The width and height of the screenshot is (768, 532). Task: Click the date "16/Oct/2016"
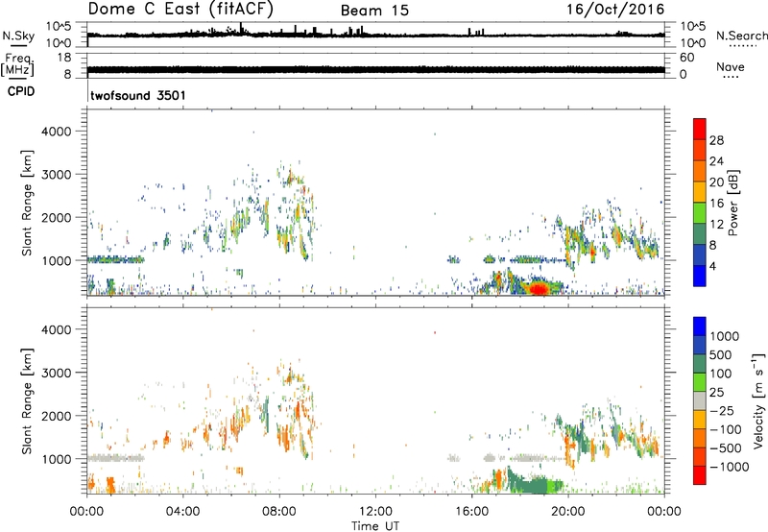pyautogui.click(x=615, y=10)
